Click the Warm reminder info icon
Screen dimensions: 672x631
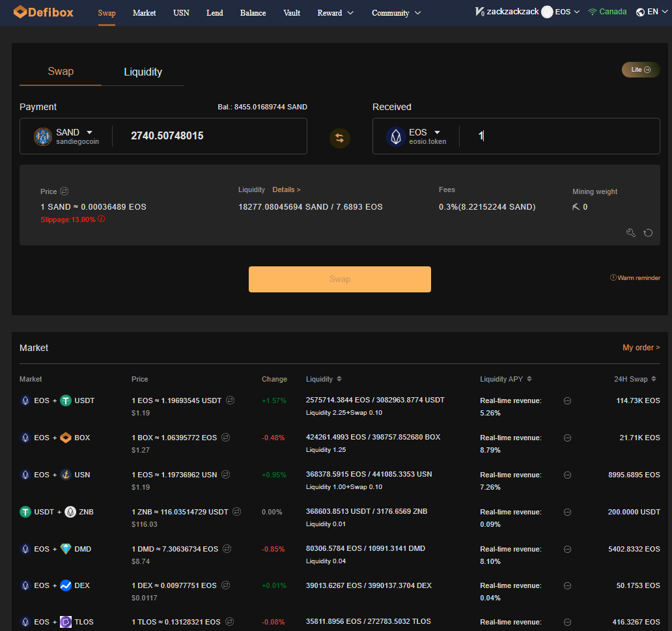(613, 277)
